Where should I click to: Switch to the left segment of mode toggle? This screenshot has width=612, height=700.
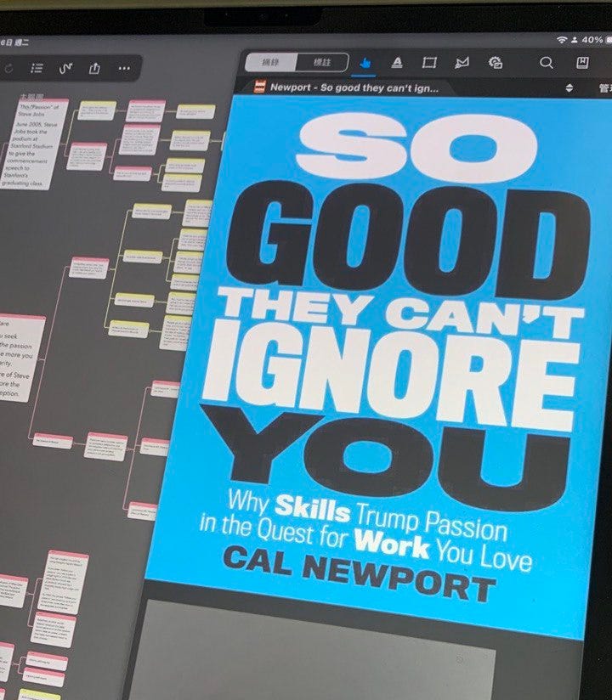pyautogui.click(x=270, y=62)
